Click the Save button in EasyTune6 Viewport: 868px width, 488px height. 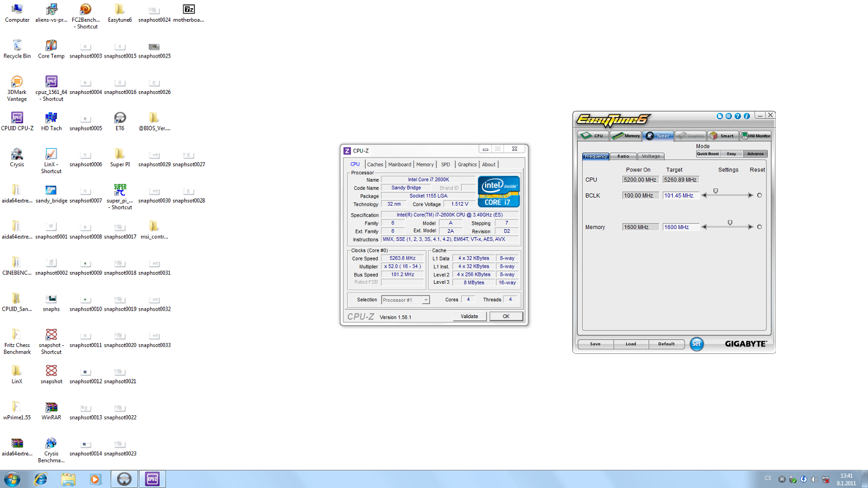pos(595,344)
